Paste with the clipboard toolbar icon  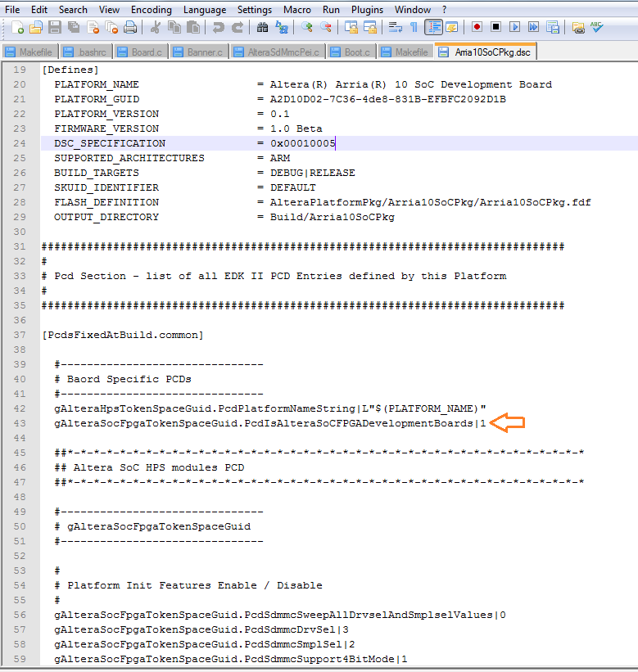[x=193, y=28]
